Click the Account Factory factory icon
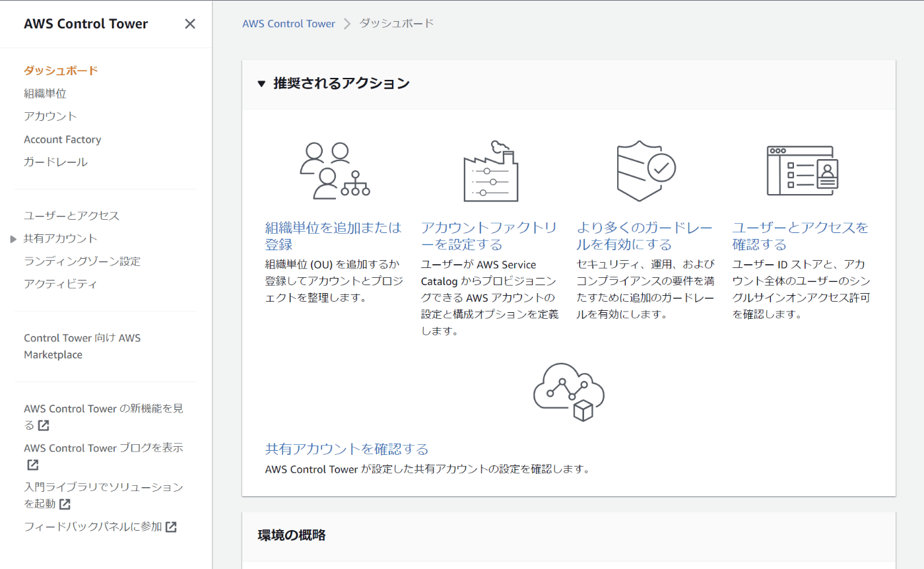 pyautogui.click(x=491, y=170)
